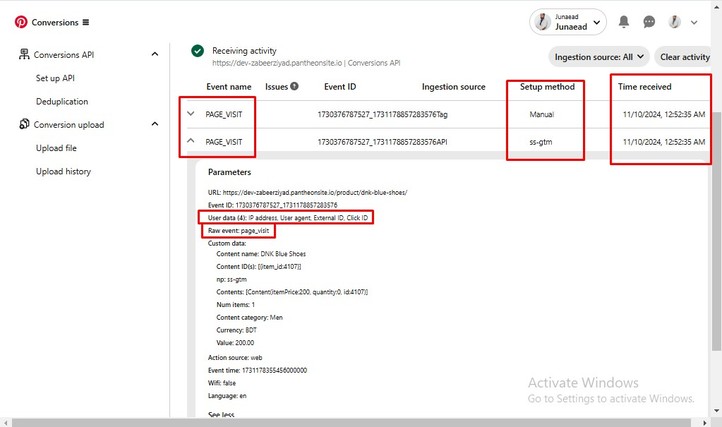The image size is (722, 427).
Task: Open the hamburger menu beside Conversions
Action: click(x=86, y=22)
